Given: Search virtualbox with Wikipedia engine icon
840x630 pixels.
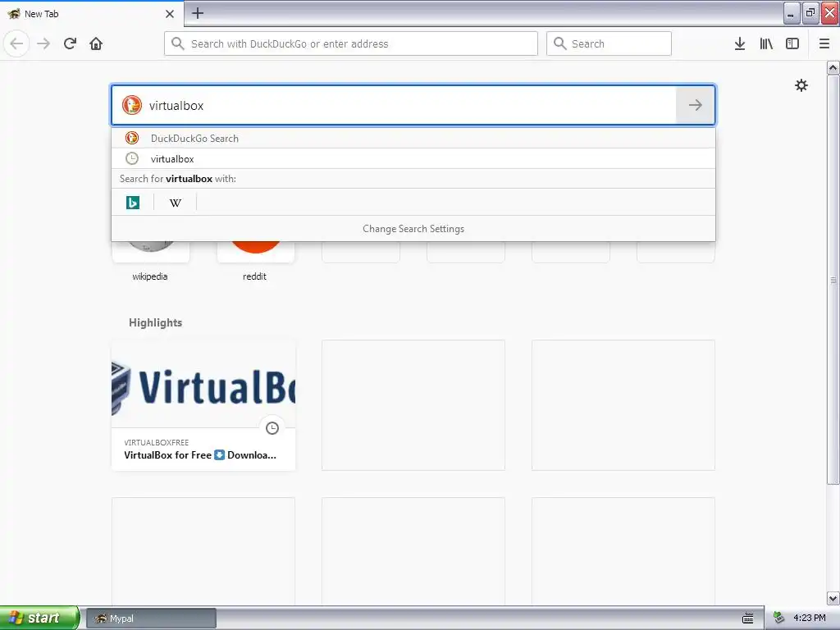Looking at the screenshot, I should click(176, 203).
